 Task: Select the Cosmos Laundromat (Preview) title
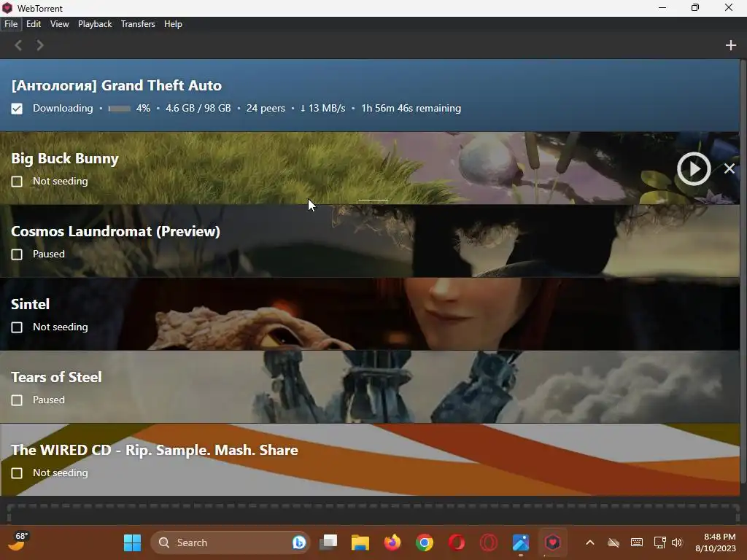(115, 231)
